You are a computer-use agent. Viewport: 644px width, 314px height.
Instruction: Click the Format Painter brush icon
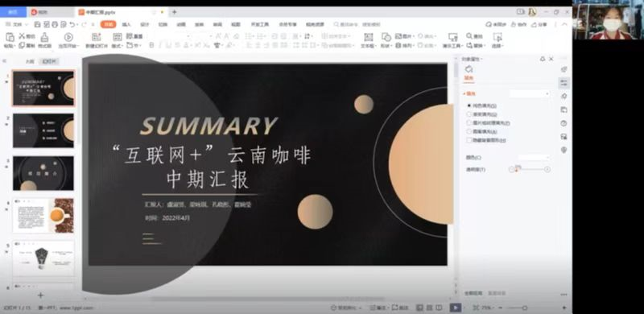[x=44, y=37]
